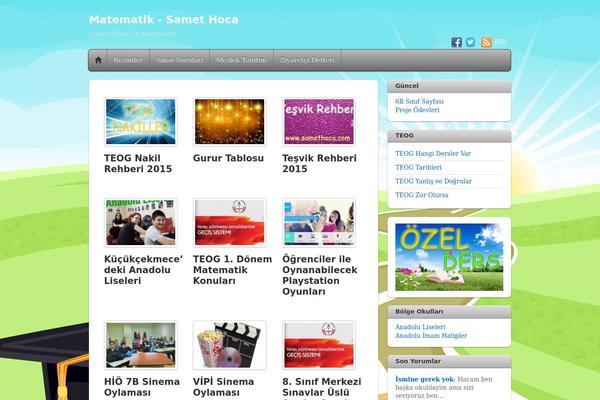The width and height of the screenshot is (600, 400).
Task: Open the TEOG Tarihleri link
Action: [418, 167]
